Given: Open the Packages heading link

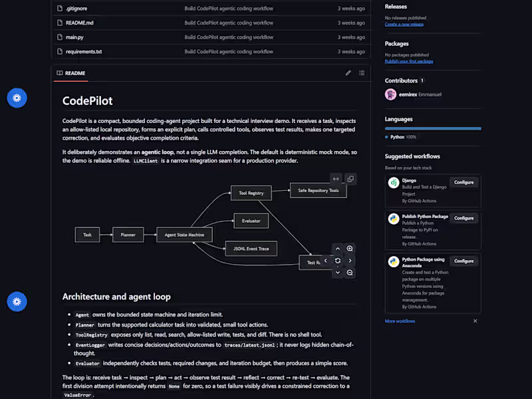Looking at the screenshot, I should pos(396,44).
